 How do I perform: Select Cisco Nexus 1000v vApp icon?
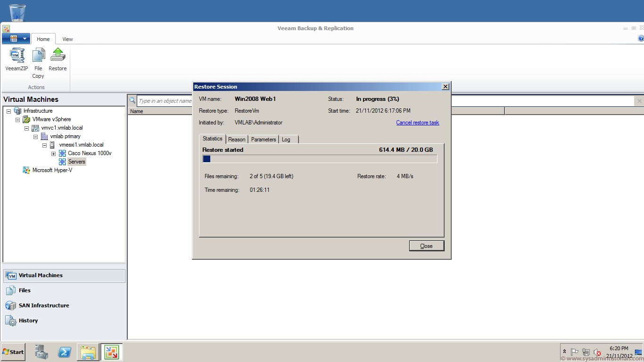coord(62,153)
